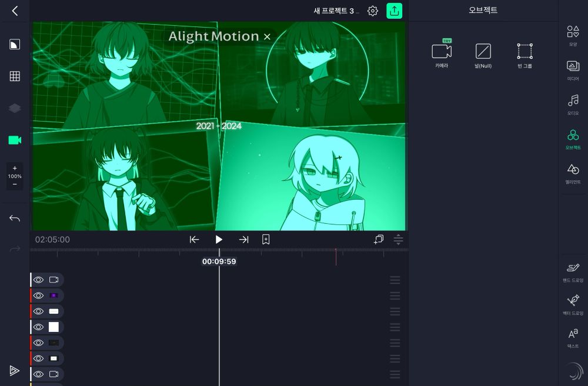Jump to the start of the timeline

pyautogui.click(x=194, y=240)
